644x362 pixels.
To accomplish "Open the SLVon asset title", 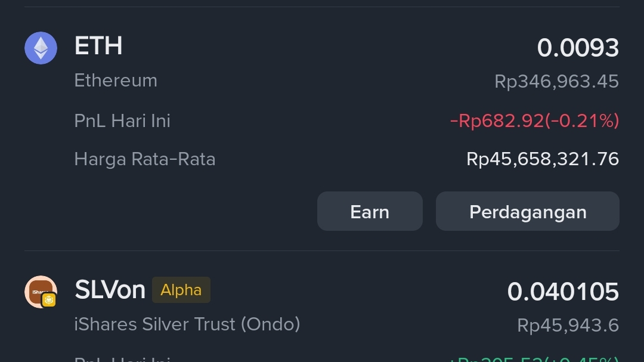I will (110, 290).
